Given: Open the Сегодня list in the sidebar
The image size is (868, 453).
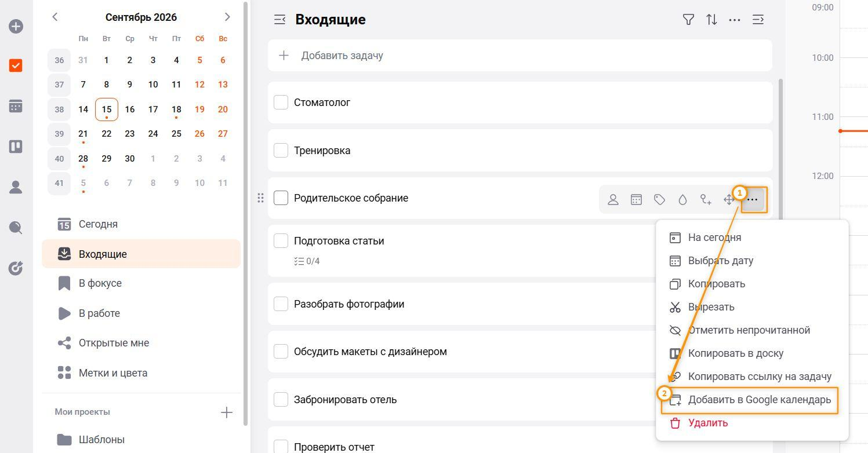Looking at the screenshot, I should coord(141,224).
